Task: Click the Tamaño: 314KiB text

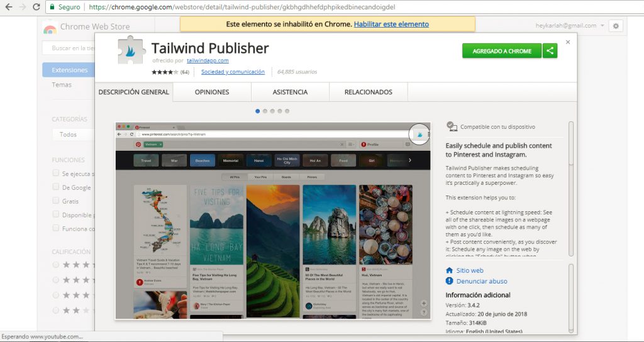Action: pyautogui.click(x=466, y=323)
